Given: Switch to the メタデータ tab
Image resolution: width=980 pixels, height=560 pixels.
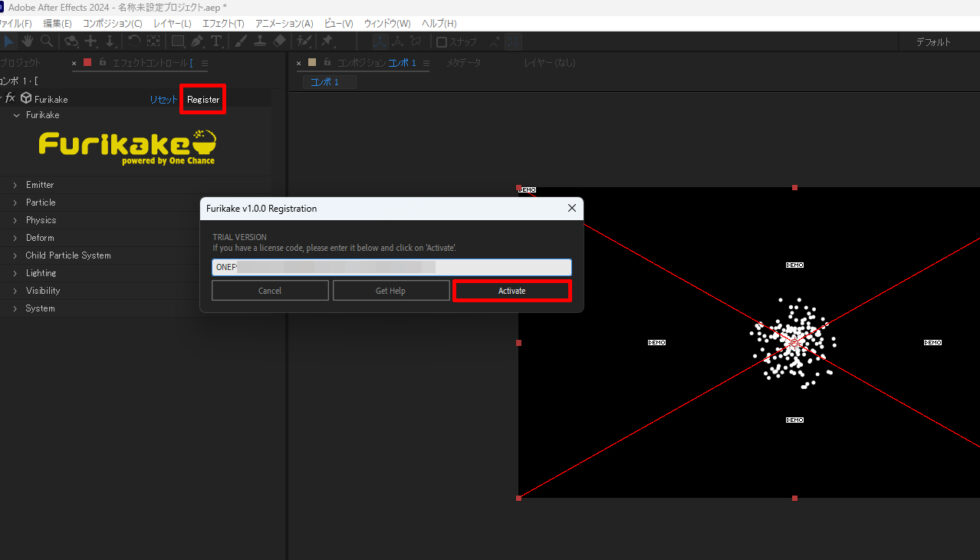Looking at the screenshot, I should click(x=462, y=63).
